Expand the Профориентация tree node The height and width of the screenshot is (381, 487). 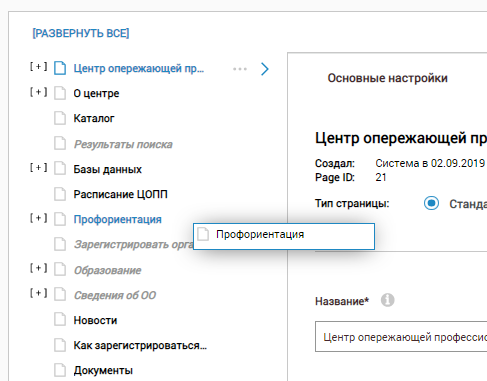point(39,218)
